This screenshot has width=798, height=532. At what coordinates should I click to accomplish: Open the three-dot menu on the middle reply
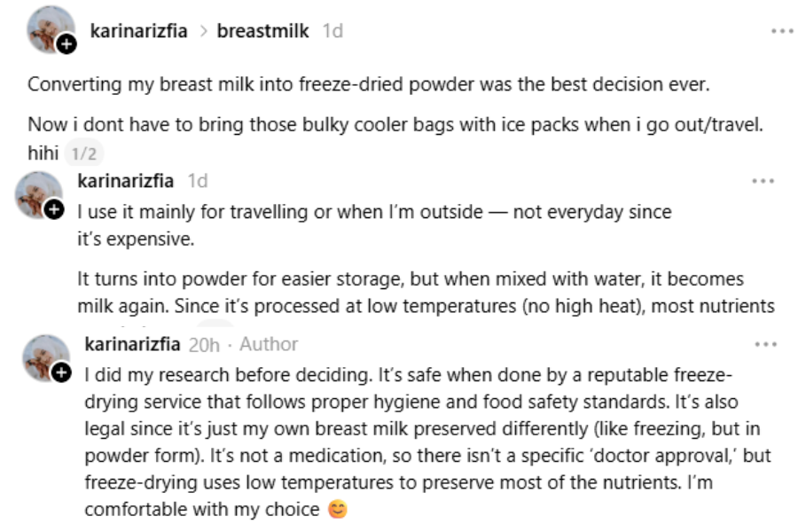763,181
